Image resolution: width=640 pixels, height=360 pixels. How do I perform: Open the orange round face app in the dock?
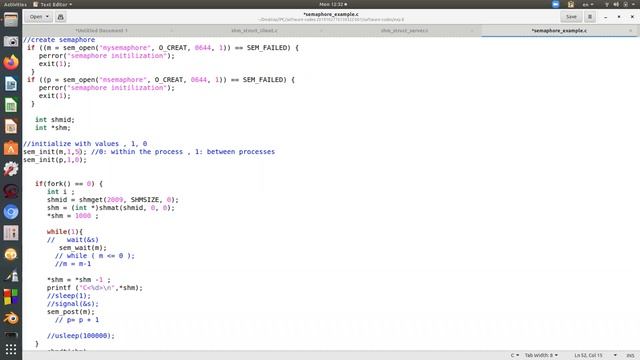click(x=11, y=254)
